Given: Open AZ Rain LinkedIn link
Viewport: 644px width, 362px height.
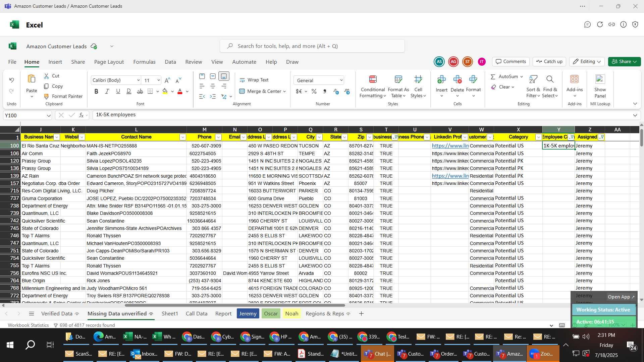Looking at the screenshot, I should [x=450, y=176].
